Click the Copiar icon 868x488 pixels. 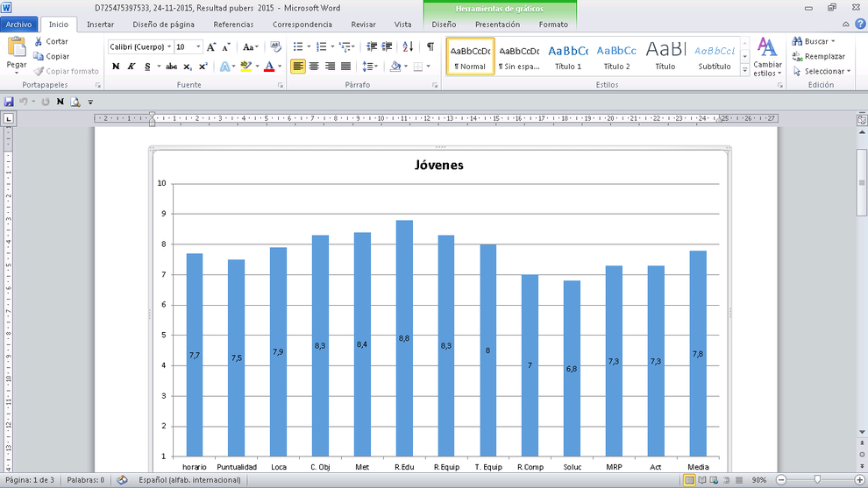coord(39,56)
